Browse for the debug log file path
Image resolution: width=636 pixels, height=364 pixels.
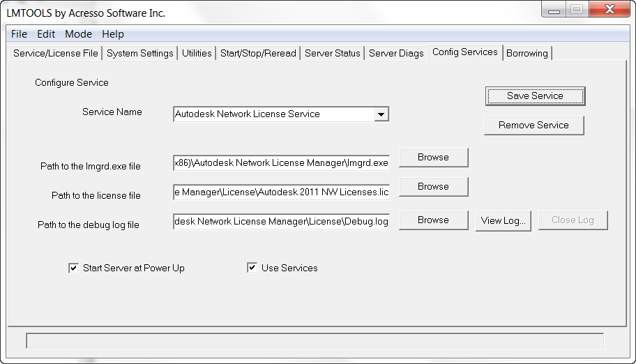(x=433, y=220)
